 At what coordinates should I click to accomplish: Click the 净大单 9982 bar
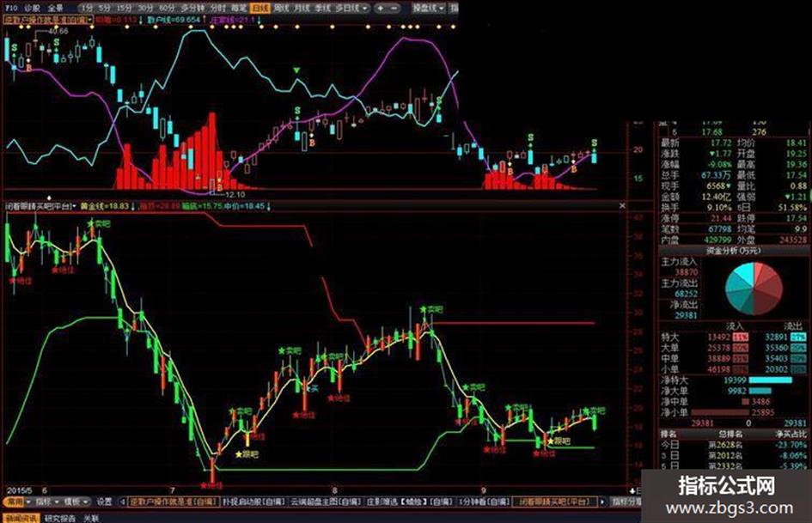760,391
